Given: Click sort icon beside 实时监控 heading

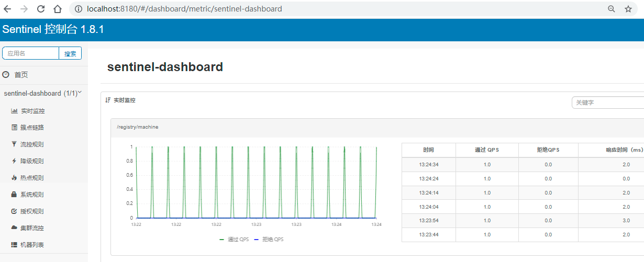Looking at the screenshot, I should (108, 100).
